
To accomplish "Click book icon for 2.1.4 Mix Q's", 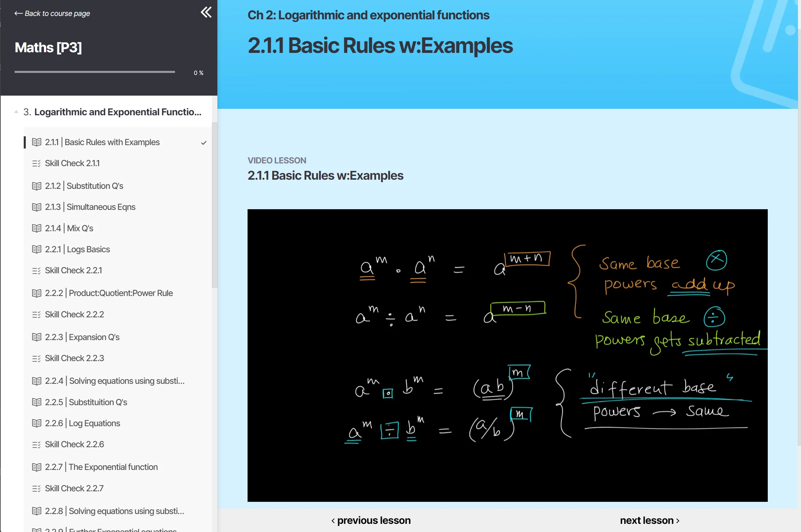I will coord(37,228).
